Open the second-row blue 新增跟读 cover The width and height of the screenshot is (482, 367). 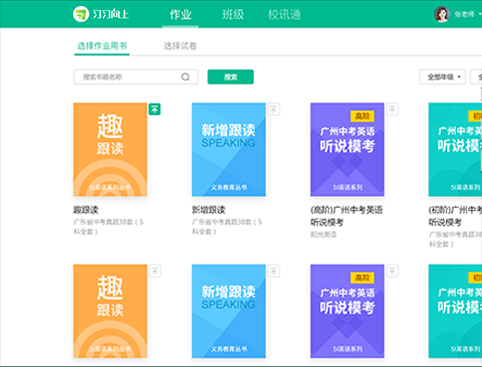(x=229, y=311)
